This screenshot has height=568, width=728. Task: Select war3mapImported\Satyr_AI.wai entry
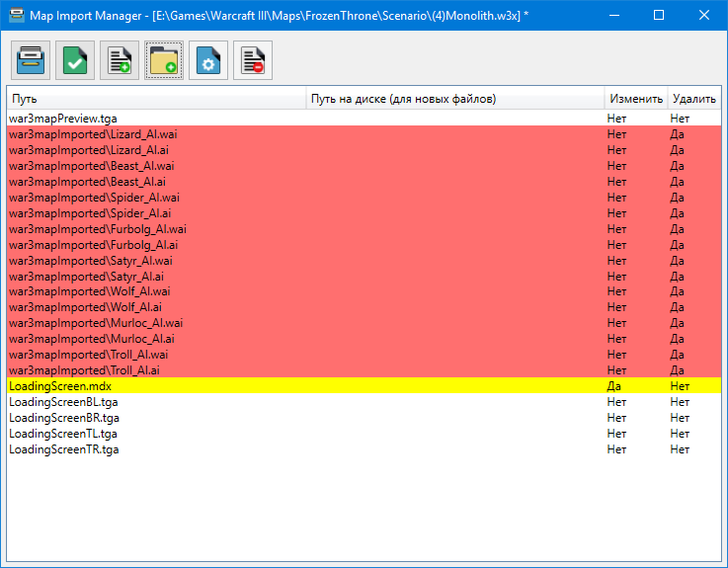pyautogui.click(x=364, y=261)
